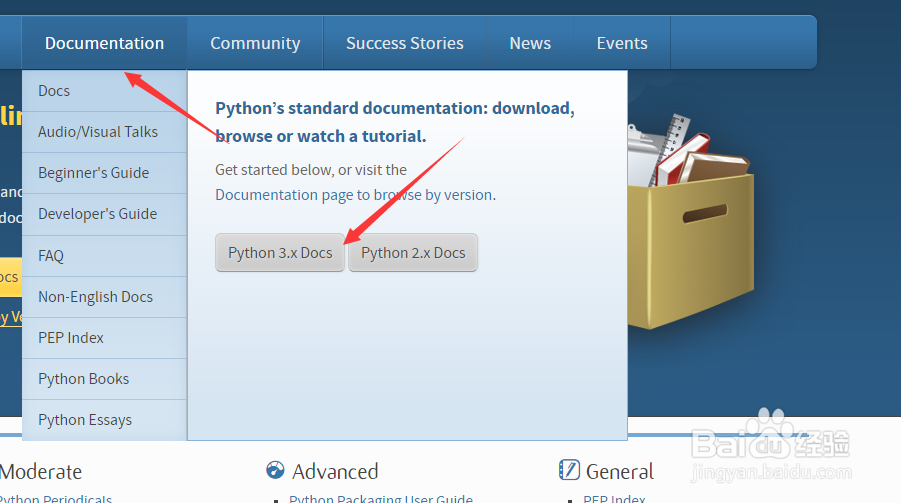This screenshot has width=901, height=503.
Task: Click the Python 2.x Docs button
Action: pos(413,253)
